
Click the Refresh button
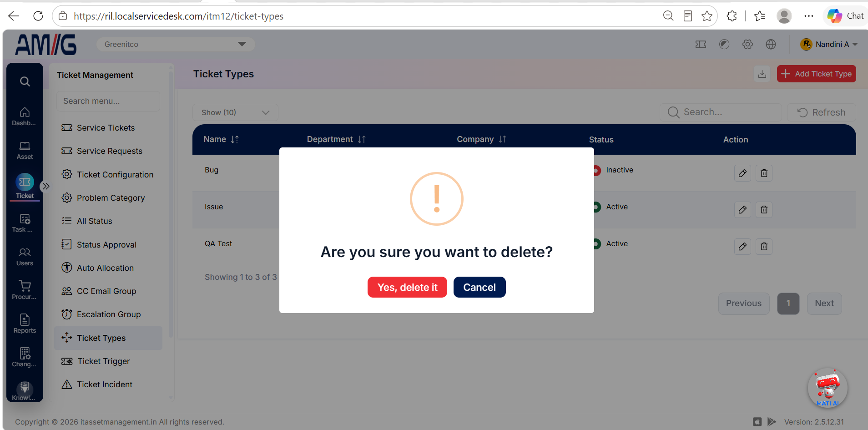tap(822, 112)
